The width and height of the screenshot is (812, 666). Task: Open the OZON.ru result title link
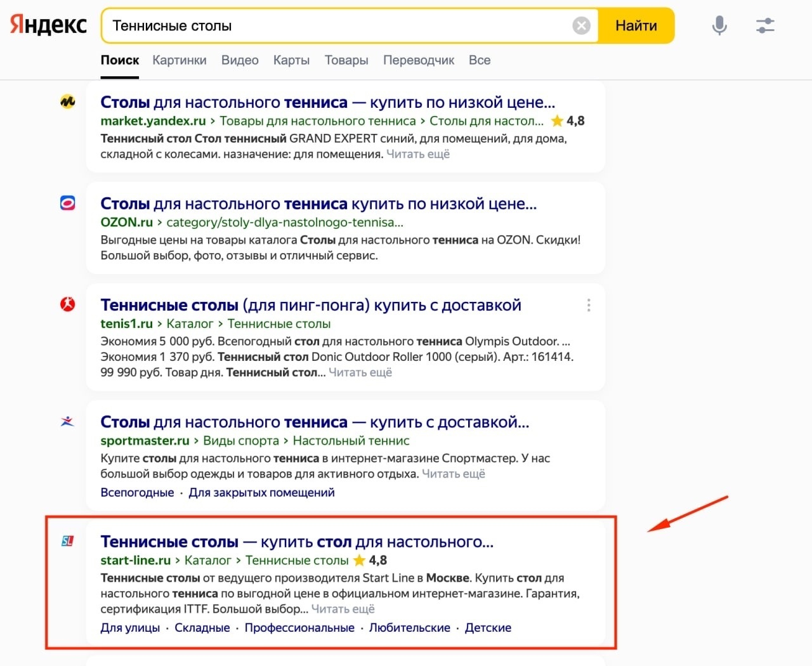click(x=318, y=204)
